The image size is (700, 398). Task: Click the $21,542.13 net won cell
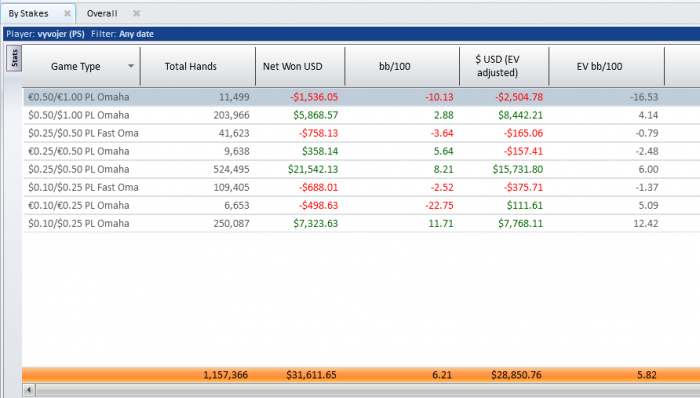[313, 169]
